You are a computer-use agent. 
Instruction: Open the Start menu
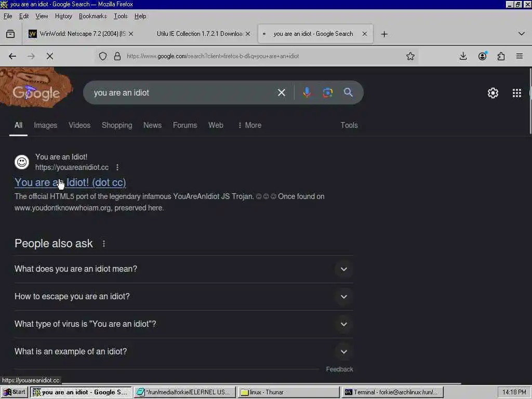click(x=14, y=392)
